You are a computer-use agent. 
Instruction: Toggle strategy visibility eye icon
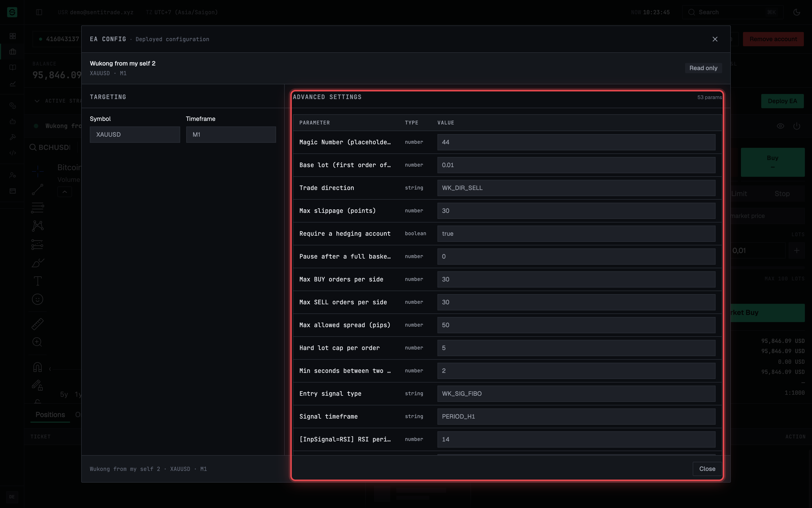[780, 126]
